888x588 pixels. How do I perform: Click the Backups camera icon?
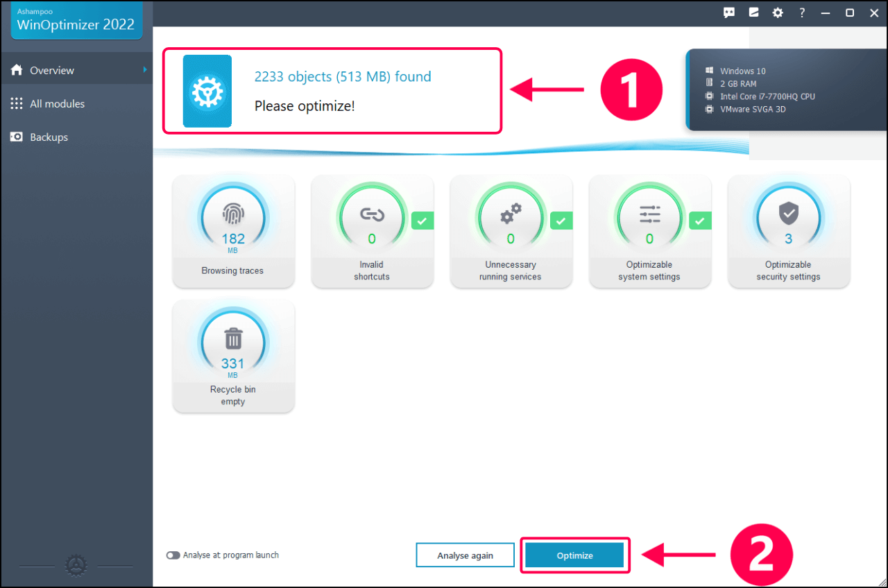pyautogui.click(x=17, y=137)
